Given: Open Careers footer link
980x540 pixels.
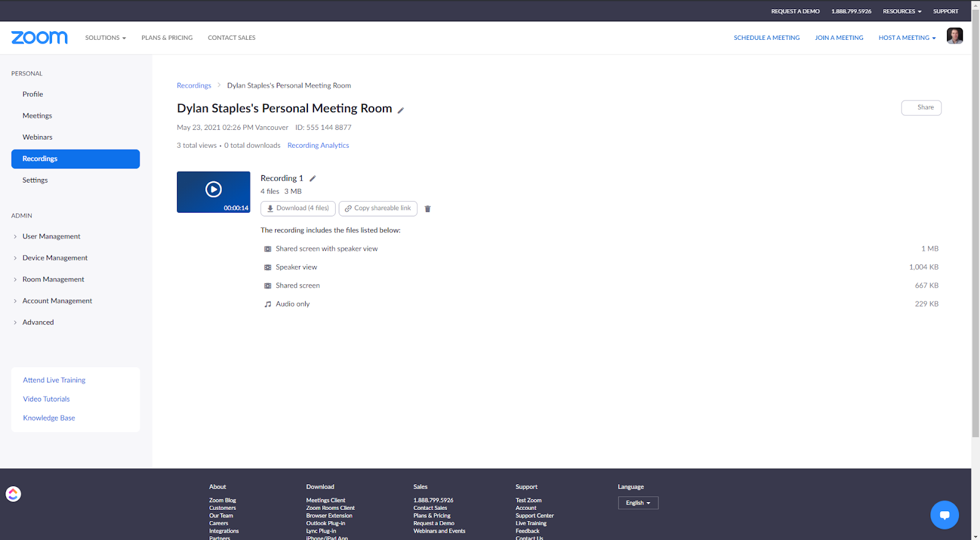Looking at the screenshot, I should point(219,523).
